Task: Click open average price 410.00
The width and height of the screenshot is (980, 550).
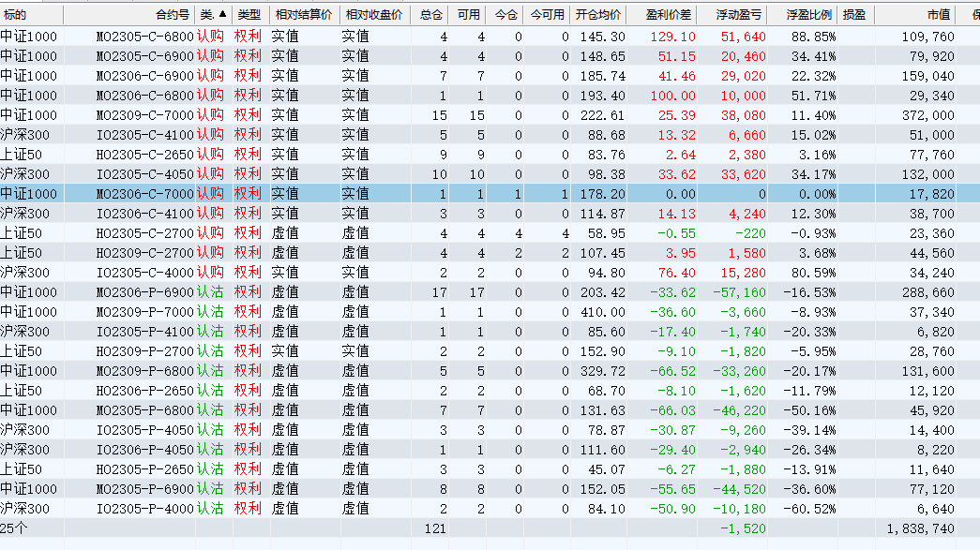Action: [x=602, y=312]
